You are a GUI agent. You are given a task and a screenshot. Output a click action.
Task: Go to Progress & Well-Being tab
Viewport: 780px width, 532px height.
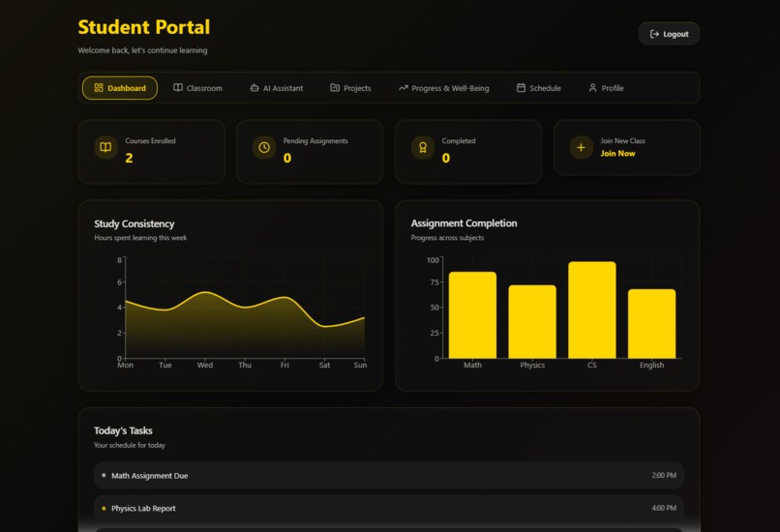(444, 88)
